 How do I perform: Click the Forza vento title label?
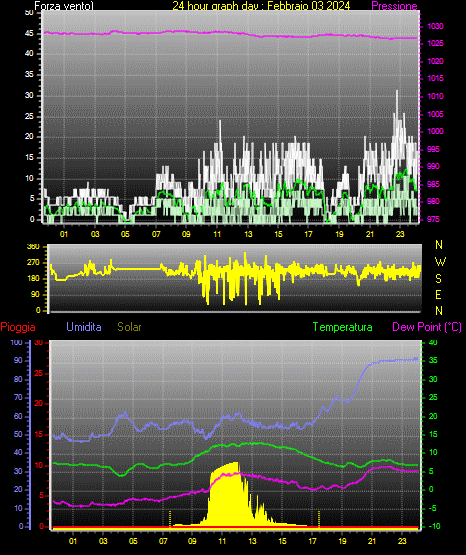coord(64,6)
